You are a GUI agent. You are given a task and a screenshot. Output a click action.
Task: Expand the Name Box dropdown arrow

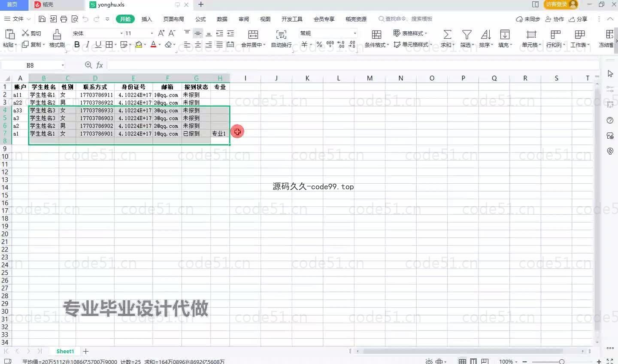pyautogui.click(x=63, y=65)
